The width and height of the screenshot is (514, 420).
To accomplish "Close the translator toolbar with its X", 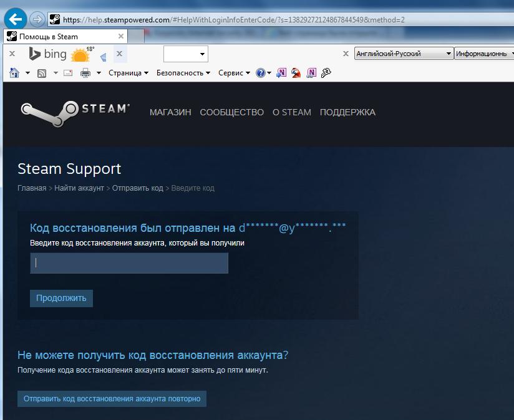I will tap(346, 54).
